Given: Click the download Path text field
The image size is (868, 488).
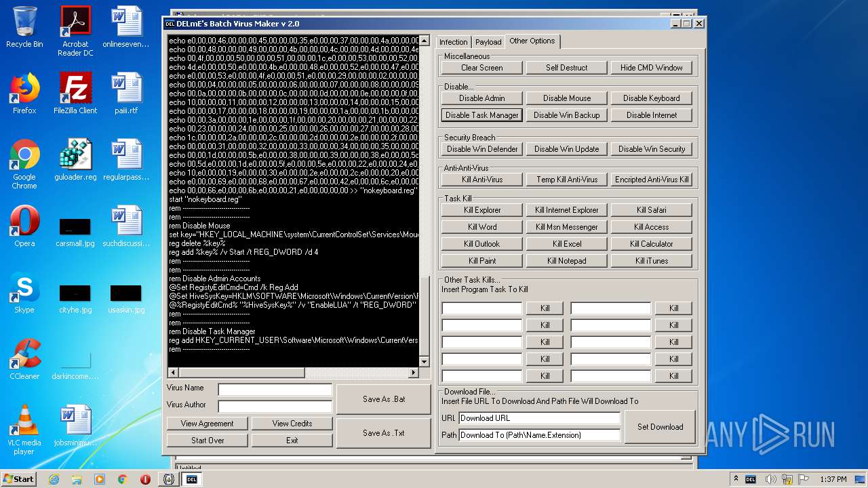Looking at the screenshot, I should (540, 435).
